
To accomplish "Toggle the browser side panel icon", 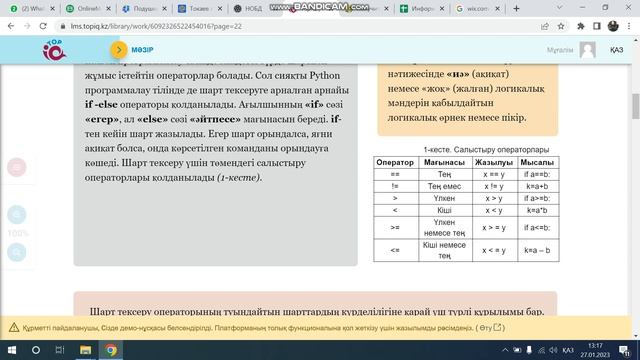I will tap(597, 26).
